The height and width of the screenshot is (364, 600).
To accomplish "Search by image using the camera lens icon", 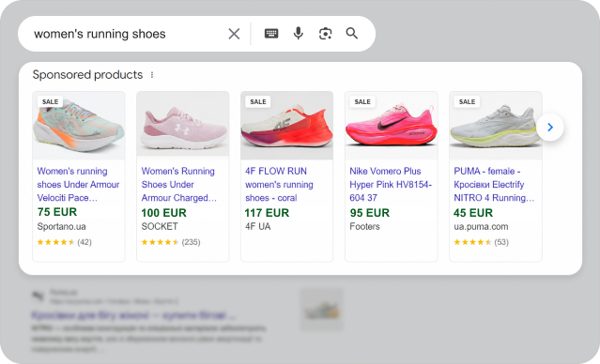I will (x=325, y=34).
